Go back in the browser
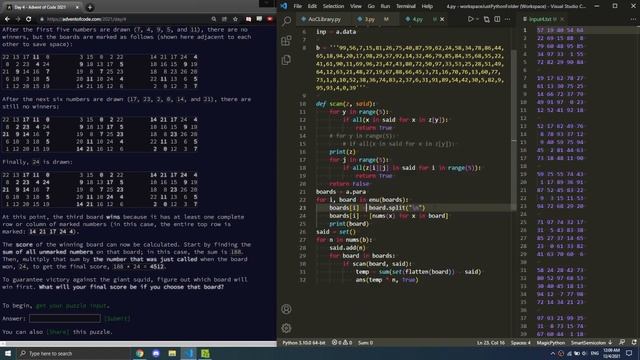Image resolution: width=640 pixels, height=360 pixels. [7, 19]
